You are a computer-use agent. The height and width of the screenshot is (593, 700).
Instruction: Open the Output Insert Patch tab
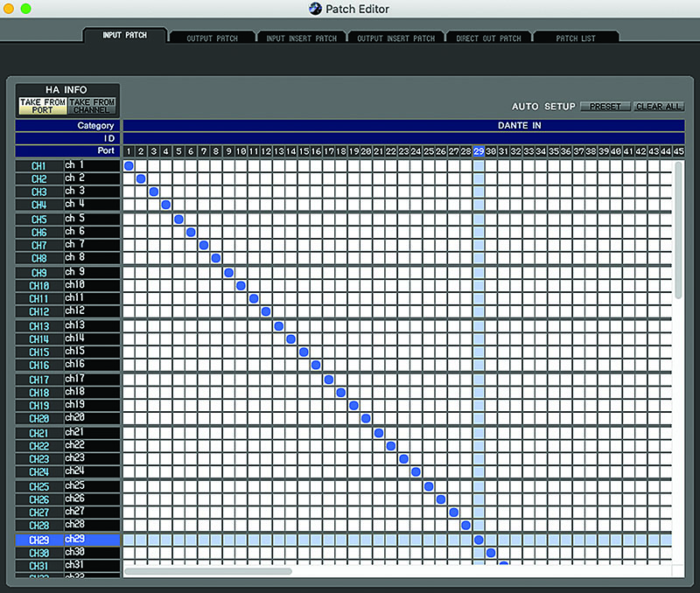click(396, 38)
